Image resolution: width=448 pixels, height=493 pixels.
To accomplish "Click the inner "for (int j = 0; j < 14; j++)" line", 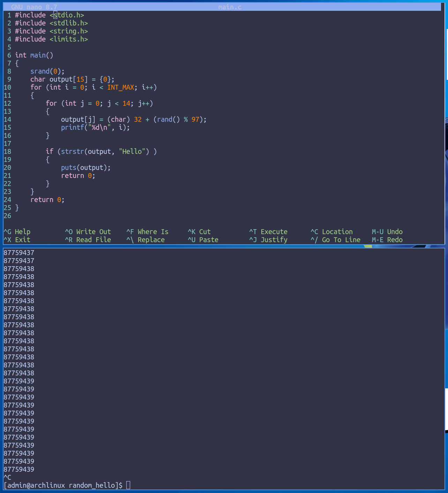I will coord(99,103).
